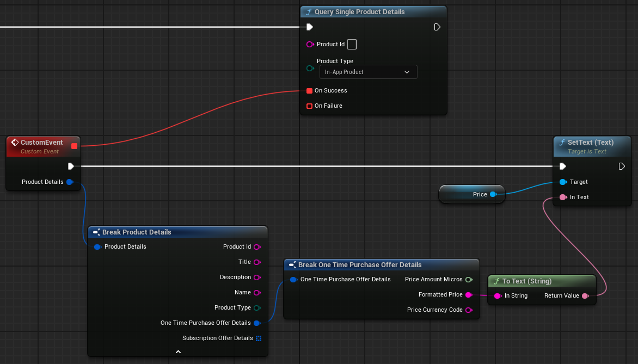Click the SetText output execution pin
The image size is (638, 364).
(622, 166)
